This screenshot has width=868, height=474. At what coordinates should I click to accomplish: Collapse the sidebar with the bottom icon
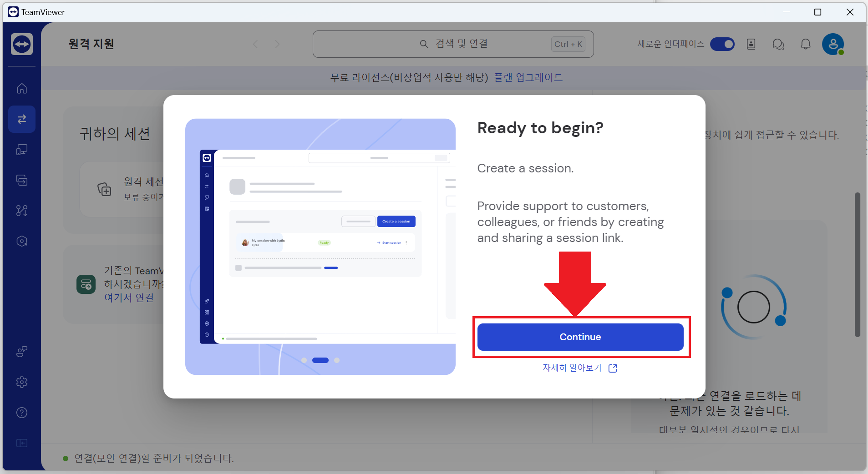[x=21, y=443]
